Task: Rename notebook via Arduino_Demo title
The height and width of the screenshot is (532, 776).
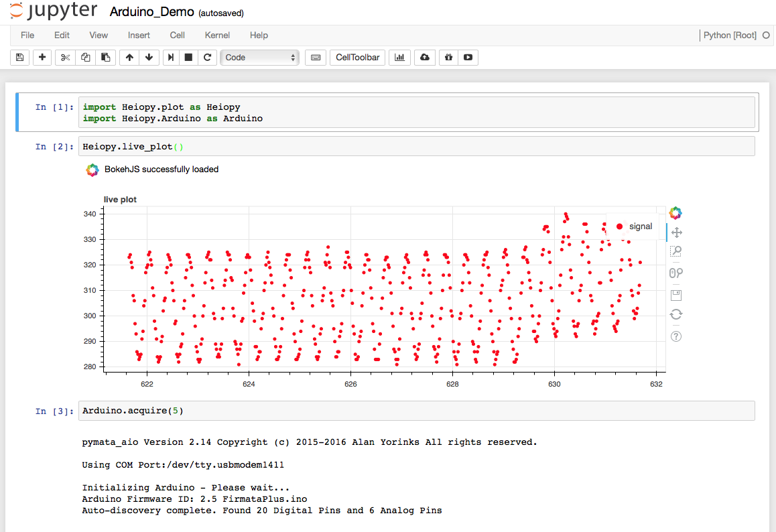Action: [151, 12]
